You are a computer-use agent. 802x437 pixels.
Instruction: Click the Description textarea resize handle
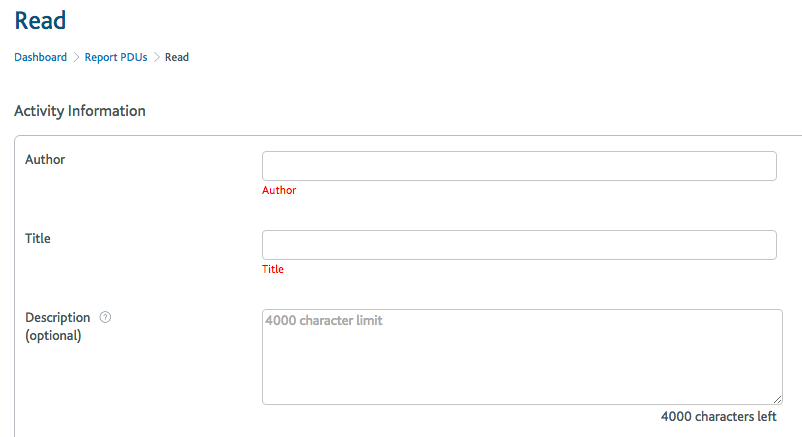pos(777,399)
